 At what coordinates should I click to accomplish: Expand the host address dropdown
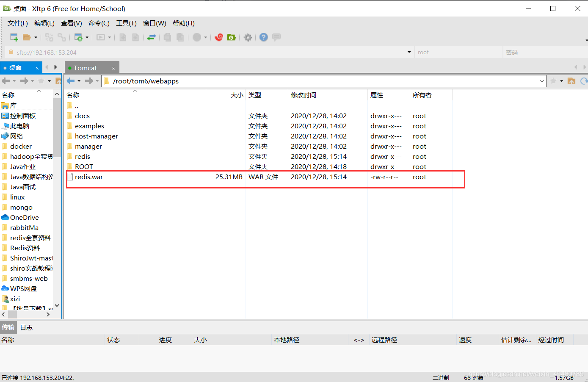[409, 52]
